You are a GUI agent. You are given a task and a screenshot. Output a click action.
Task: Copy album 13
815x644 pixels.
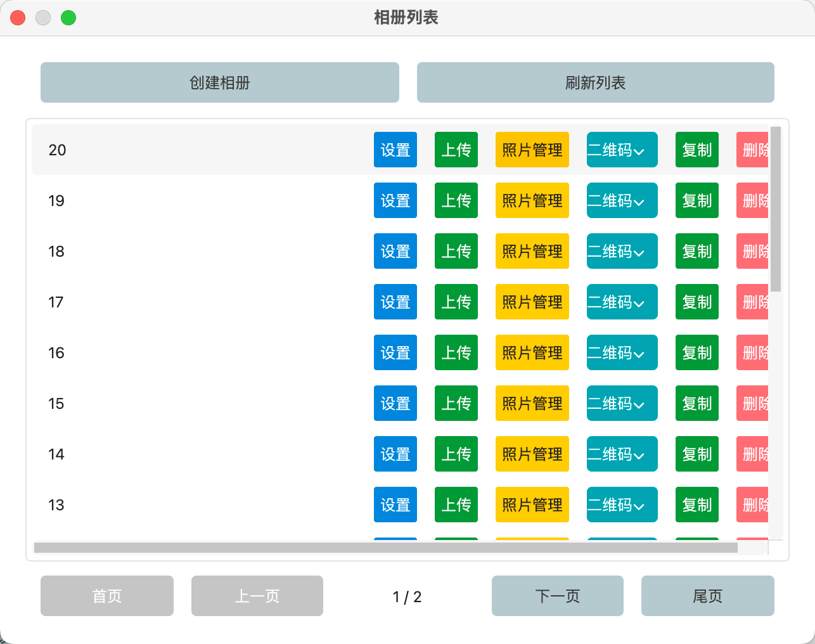tap(696, 505)
